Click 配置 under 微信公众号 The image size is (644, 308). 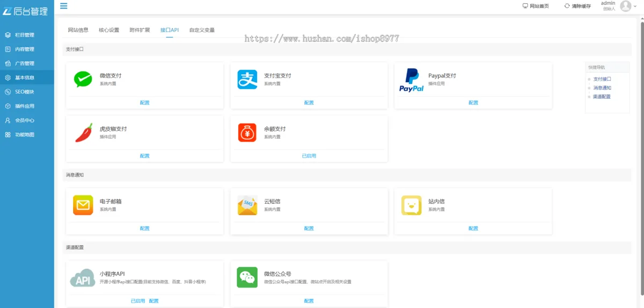click(309, 301)
